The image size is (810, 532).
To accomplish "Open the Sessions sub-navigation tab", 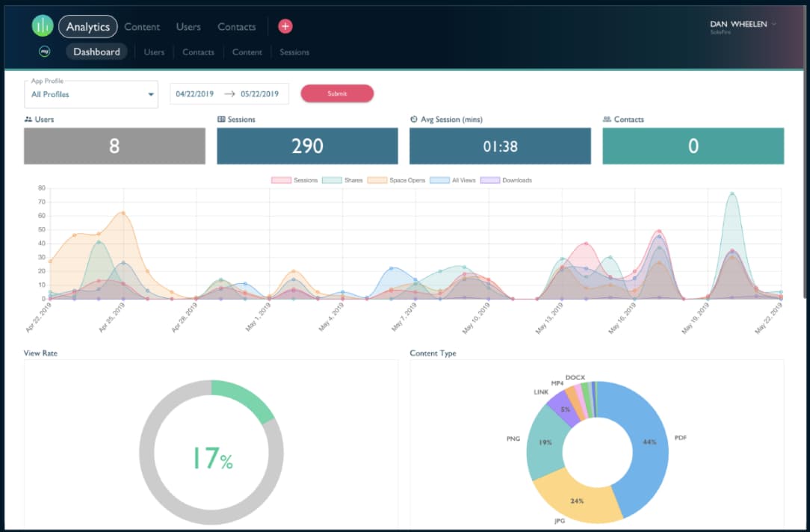I will [x=294, y=52].
